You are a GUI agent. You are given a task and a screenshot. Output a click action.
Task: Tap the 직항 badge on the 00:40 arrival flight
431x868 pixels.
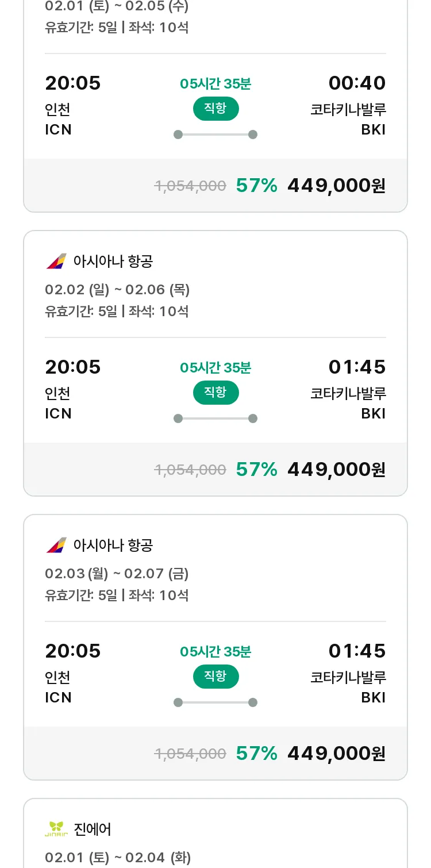click(x=215, y=109)
